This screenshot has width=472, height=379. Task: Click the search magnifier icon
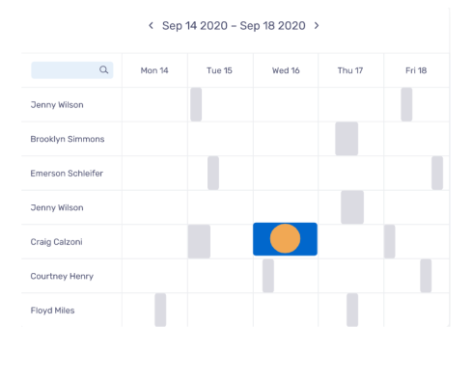pos(104,70)
